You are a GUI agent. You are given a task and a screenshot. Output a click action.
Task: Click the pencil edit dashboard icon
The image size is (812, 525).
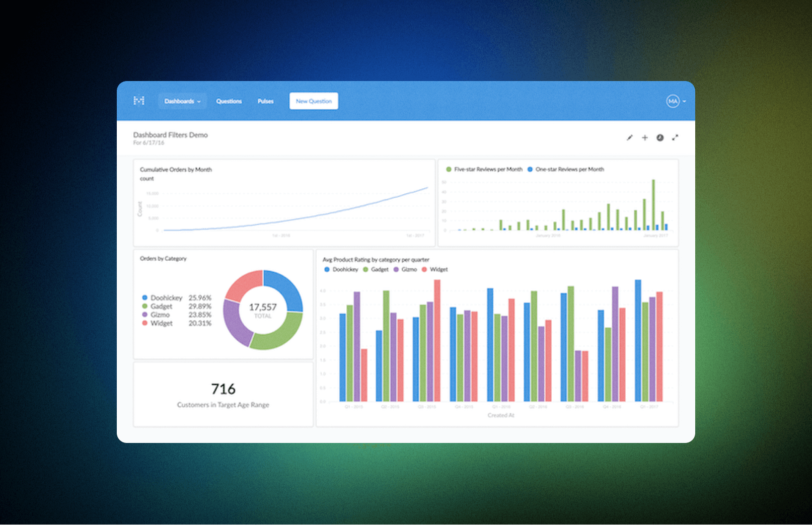tap(629, 137)
